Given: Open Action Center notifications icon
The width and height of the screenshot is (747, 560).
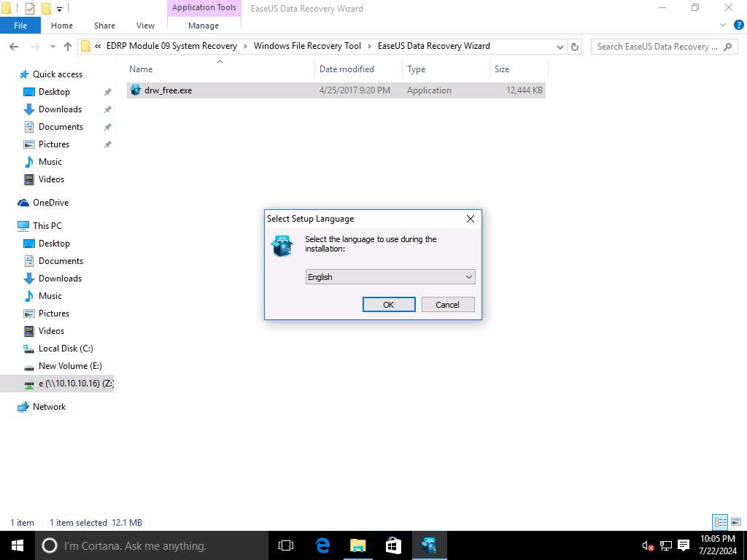Looking at the screenshot, I should click(684, 545).
